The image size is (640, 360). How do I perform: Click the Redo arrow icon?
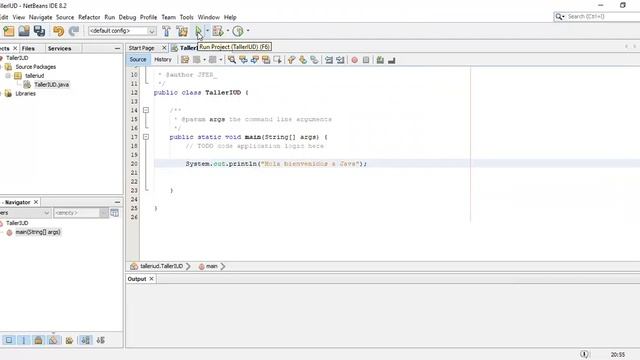[x=74, y=31]
